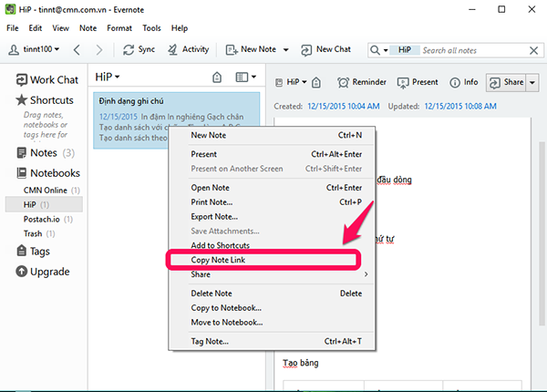This screenshot has width=547, height=392.
Task: Choose Export Note... in the context menu
Action: pos(272,217)
